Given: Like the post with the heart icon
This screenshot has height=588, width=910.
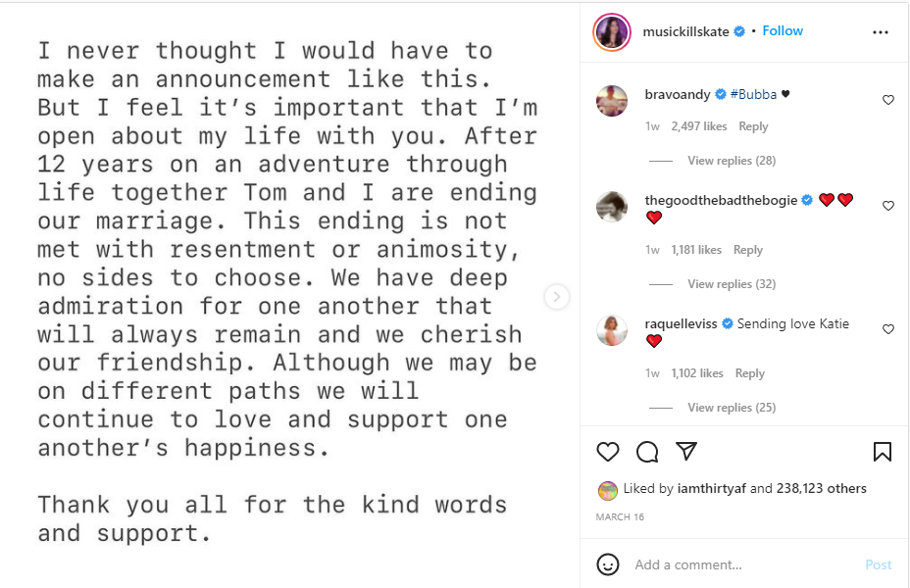Looking at the screenshot, I should (608, 452).
